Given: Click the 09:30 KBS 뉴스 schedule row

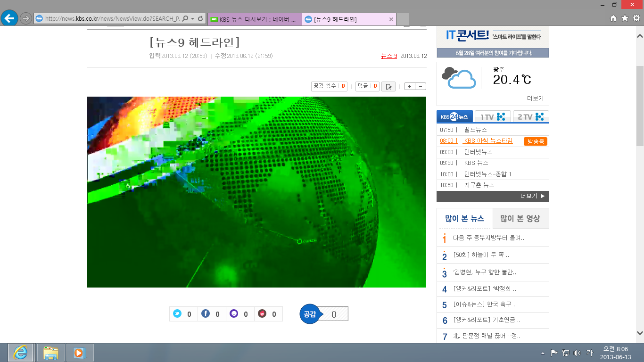Looking at the screenshot, I should [x=493, y=163].
